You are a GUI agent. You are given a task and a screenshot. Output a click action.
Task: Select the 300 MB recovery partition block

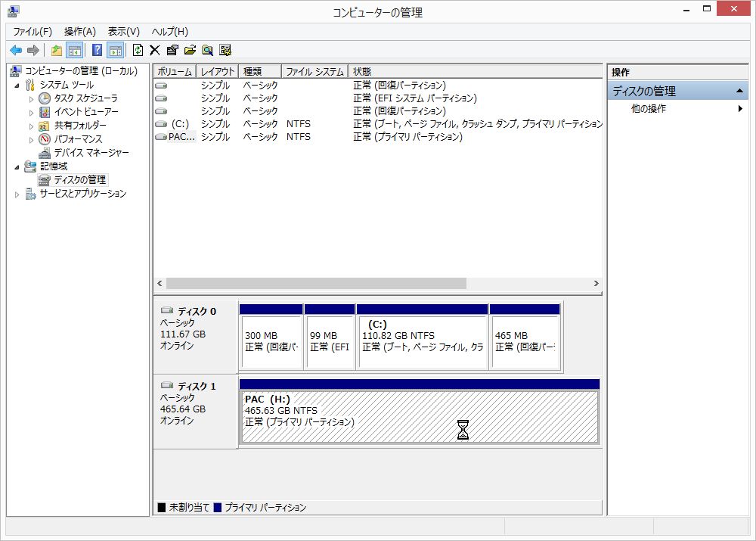tap(271, 337)
